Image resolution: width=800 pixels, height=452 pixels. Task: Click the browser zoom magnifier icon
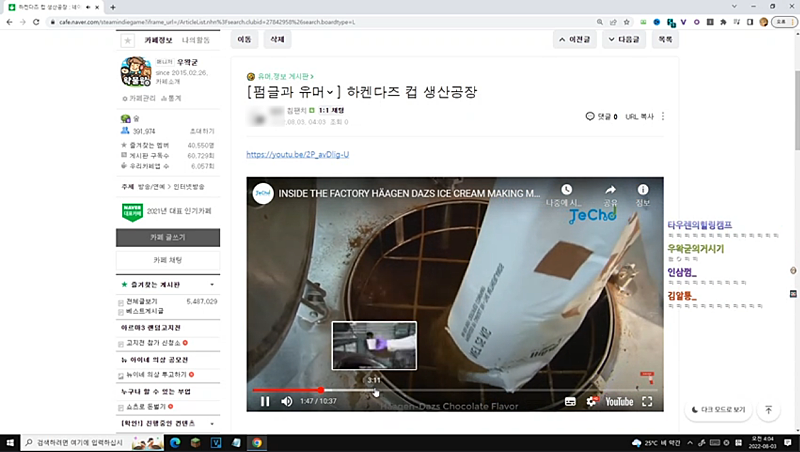click(599, 22)
